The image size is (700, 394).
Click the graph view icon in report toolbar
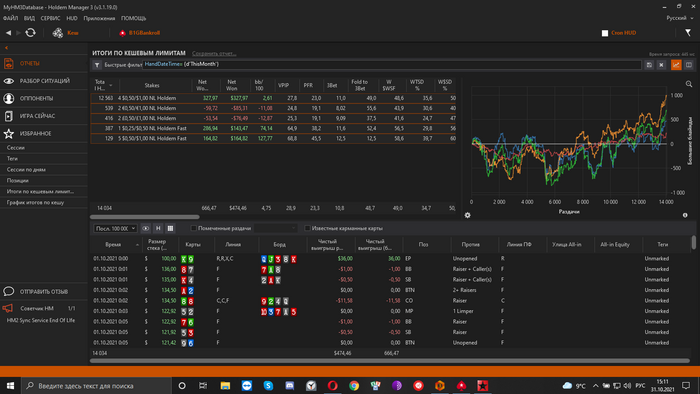(676, 65)
